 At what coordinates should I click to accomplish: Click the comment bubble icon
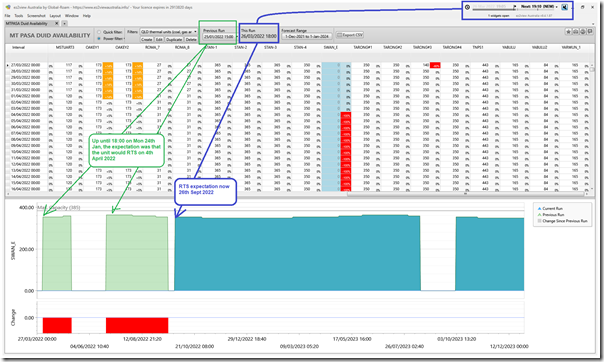pyautogui.click(x=590, y=32)
